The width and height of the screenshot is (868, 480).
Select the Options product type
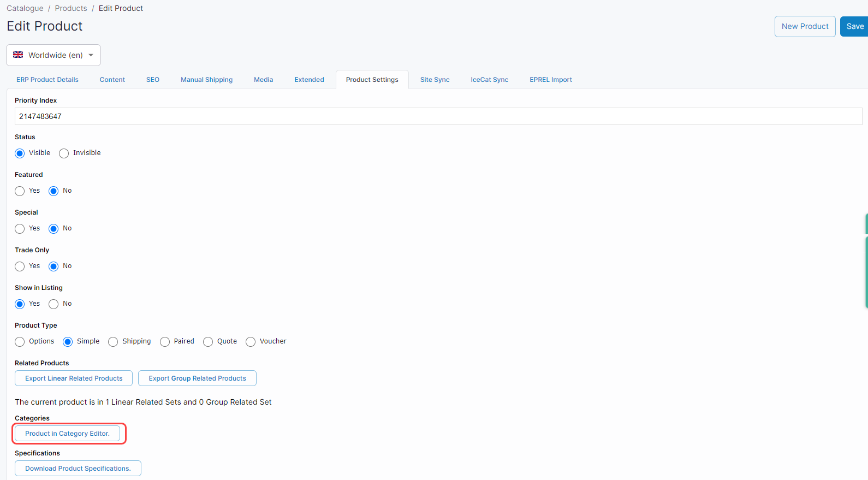[20, 342]
